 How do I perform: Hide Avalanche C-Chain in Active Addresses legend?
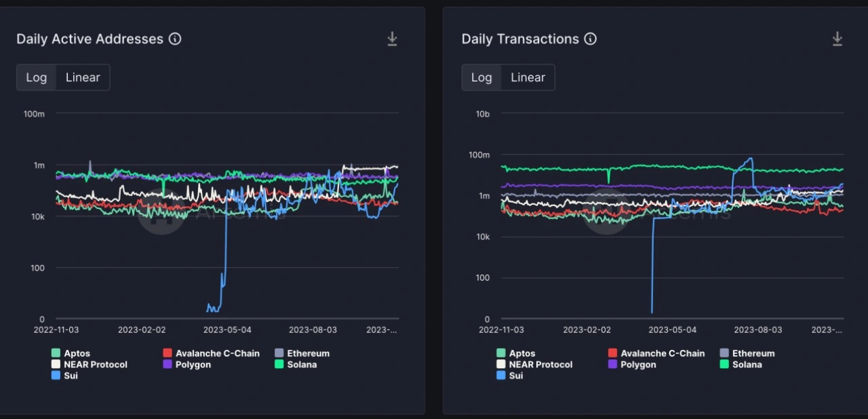pyautogui.click(x=217, y=353)
